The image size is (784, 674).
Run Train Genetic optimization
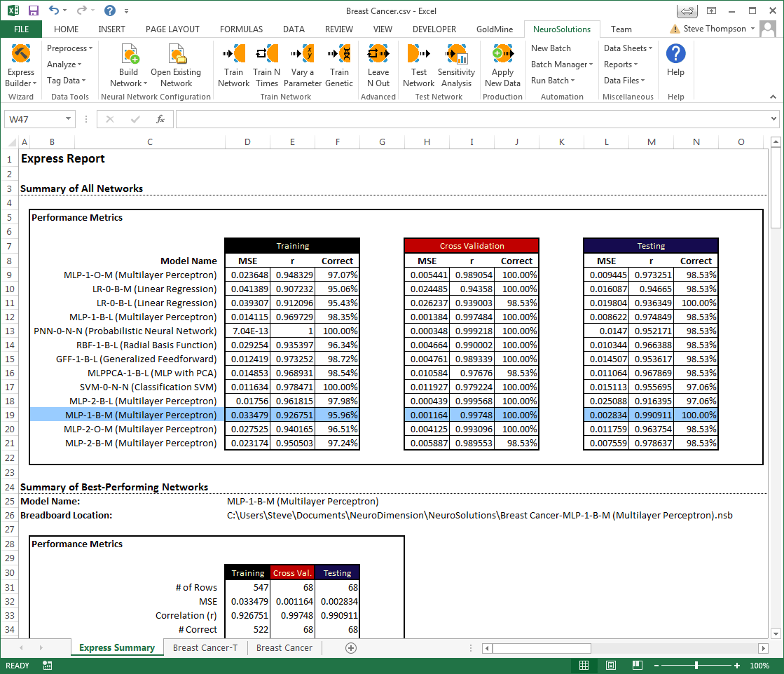coord(339,65)
